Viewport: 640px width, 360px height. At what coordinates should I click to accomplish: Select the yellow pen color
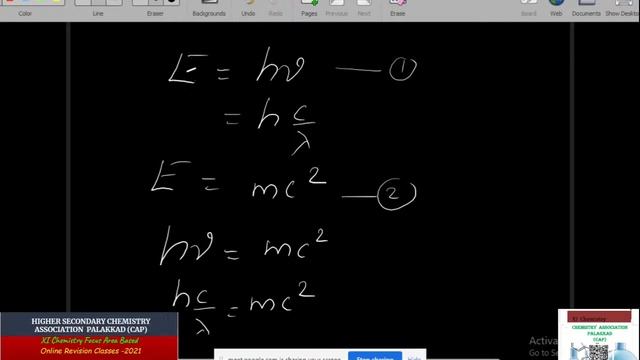[x=57, y=2]
